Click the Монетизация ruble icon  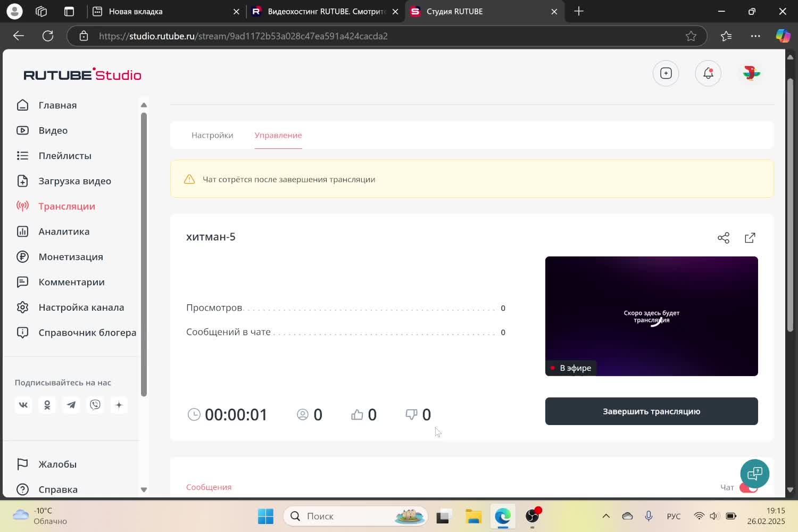(22, 257)
